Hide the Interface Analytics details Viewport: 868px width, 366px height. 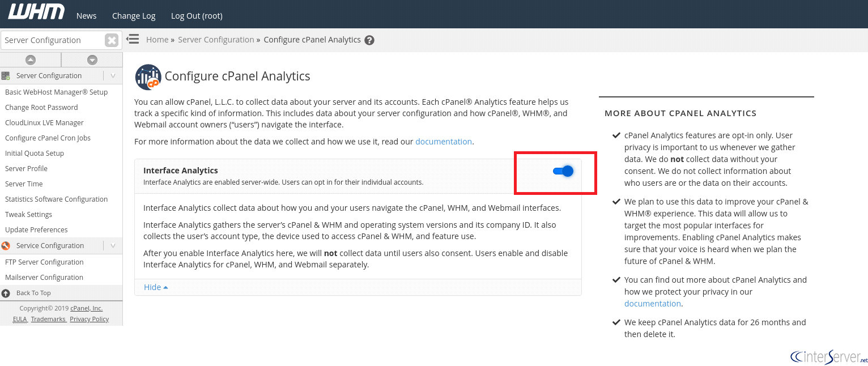coord(156,287)
